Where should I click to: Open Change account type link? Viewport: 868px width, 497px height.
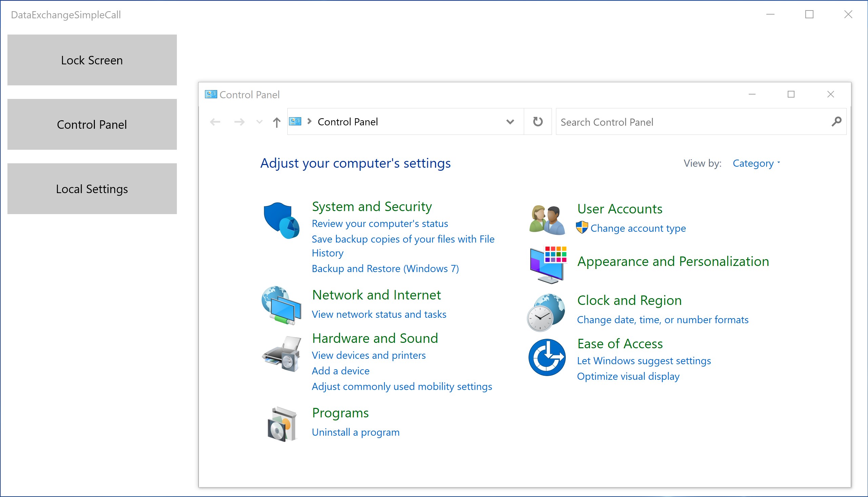pyautogui.click(x=638, y=228)
